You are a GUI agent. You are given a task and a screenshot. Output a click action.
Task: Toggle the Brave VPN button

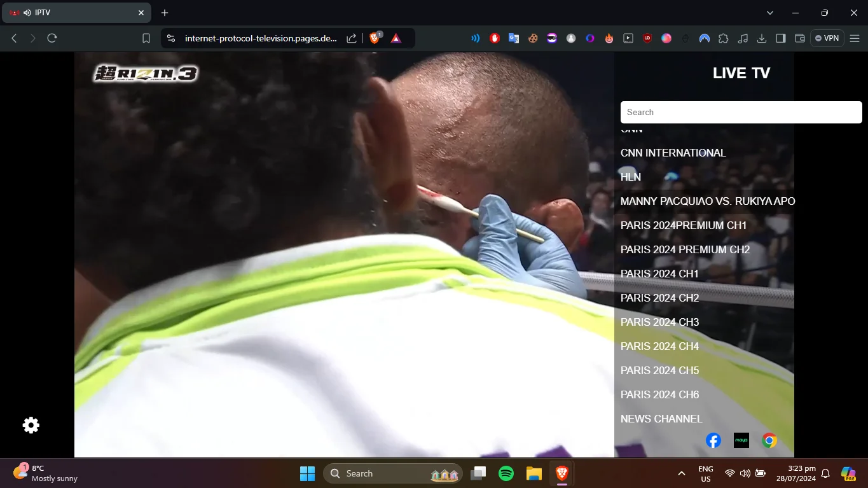[x=827, y=38]
